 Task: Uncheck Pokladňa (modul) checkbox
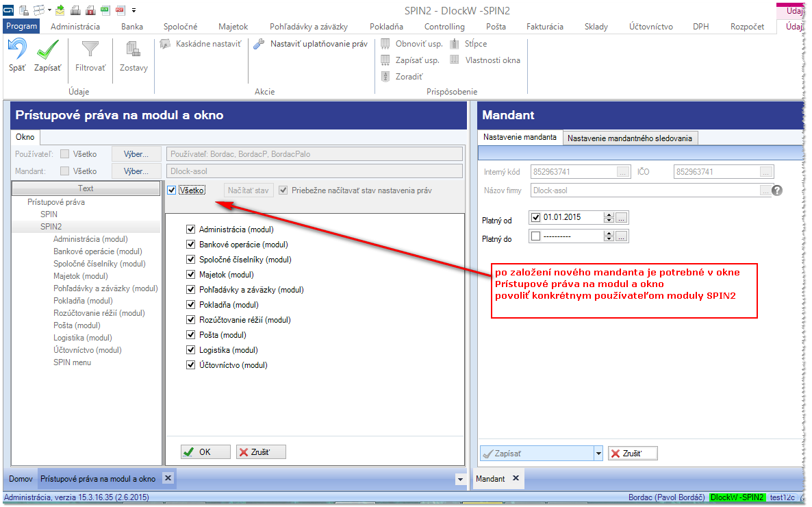pos(190,304)
